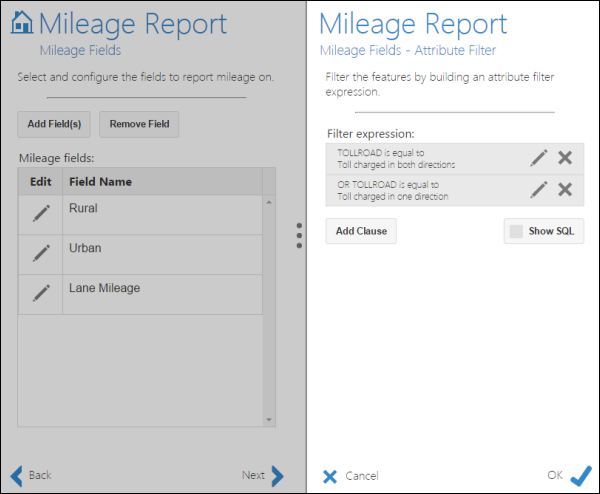Select the Lane Mileage row

(160, 293)
